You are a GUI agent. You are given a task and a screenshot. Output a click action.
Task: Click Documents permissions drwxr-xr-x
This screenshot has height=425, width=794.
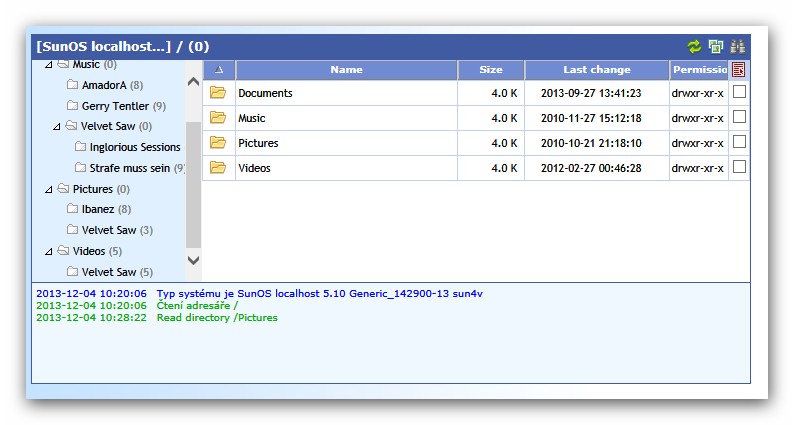[x=697, y=93]
